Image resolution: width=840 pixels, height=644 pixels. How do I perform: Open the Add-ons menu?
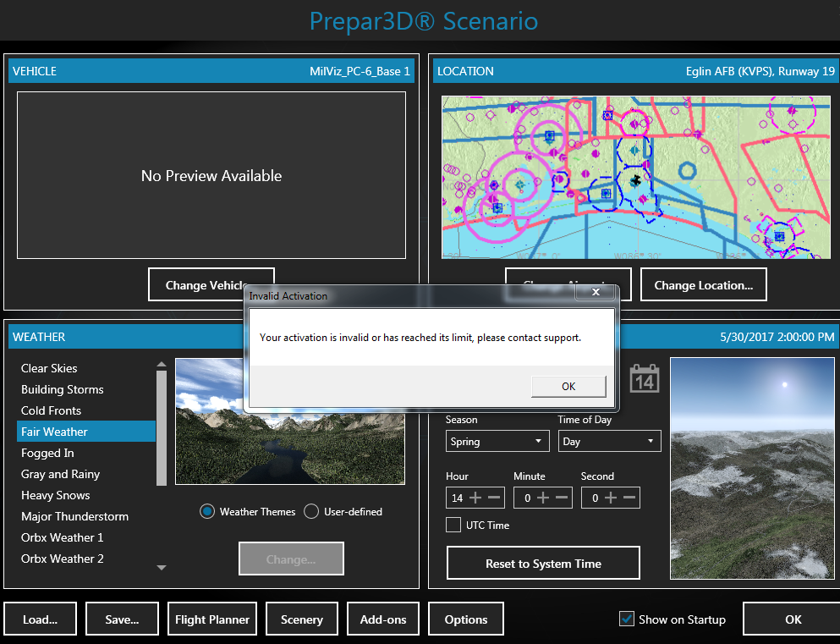point(383,619)
